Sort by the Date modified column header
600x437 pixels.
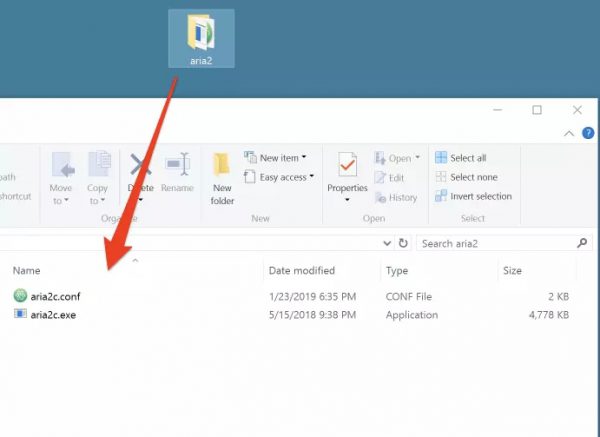click(x=302, y=271)
